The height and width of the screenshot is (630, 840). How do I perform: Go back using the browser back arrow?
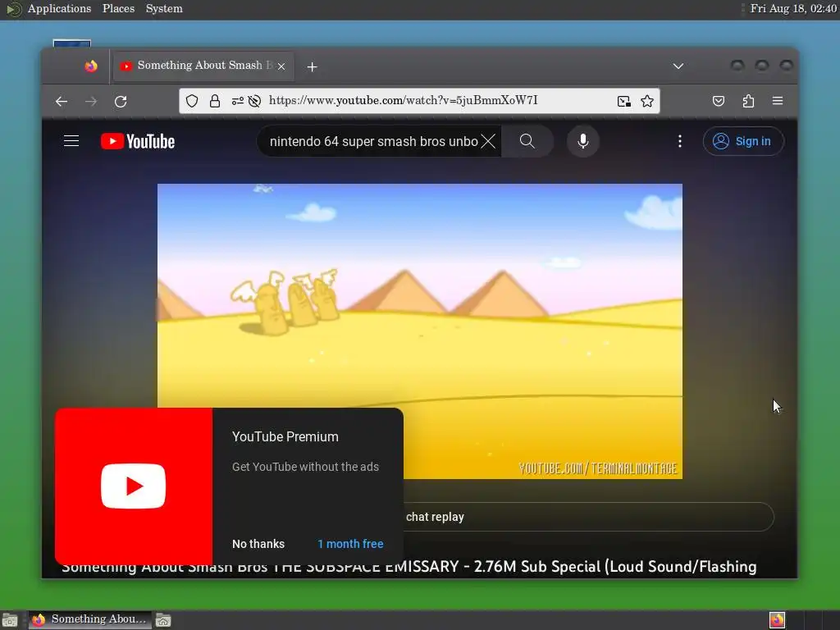click(x=62, y=101)
